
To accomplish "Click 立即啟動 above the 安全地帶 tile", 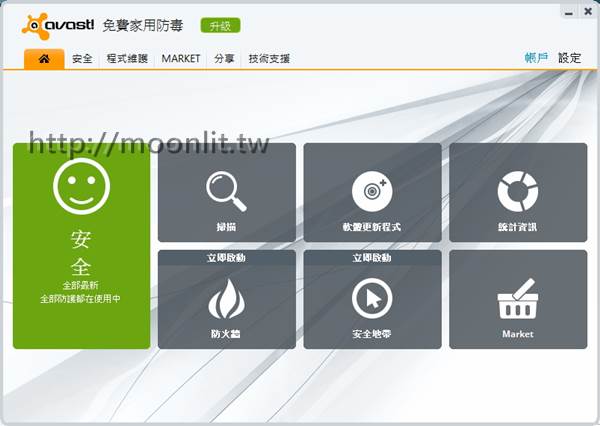I will coord(372,257).
